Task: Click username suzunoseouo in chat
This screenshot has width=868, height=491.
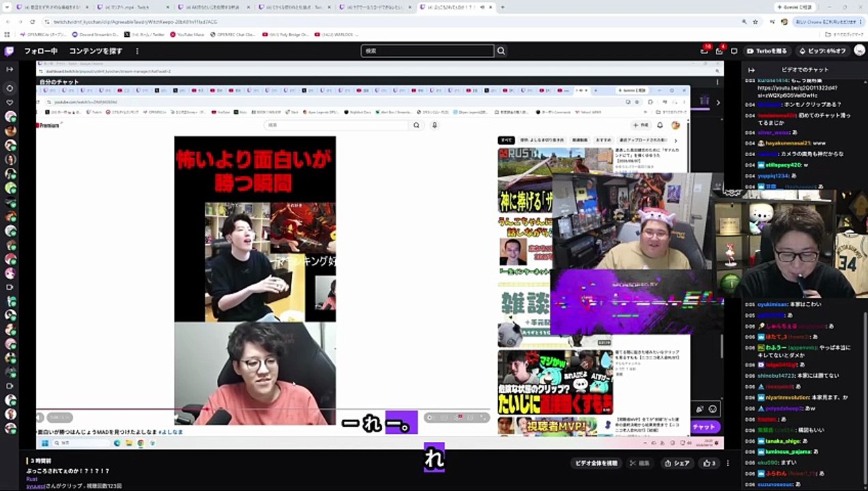Action: [x=776, y=483]
